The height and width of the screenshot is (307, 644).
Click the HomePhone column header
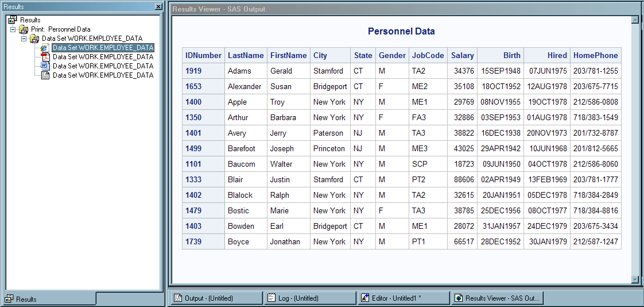(596, 55)
